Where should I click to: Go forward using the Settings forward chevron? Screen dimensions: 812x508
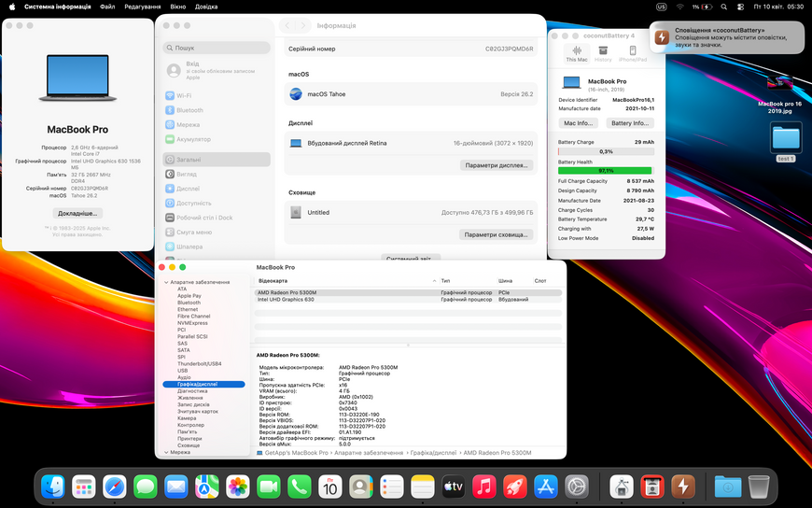(x=303, y=25)
